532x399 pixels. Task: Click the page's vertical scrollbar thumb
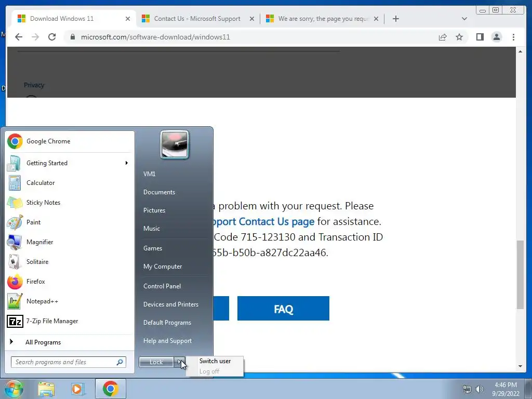click(520, 274)
